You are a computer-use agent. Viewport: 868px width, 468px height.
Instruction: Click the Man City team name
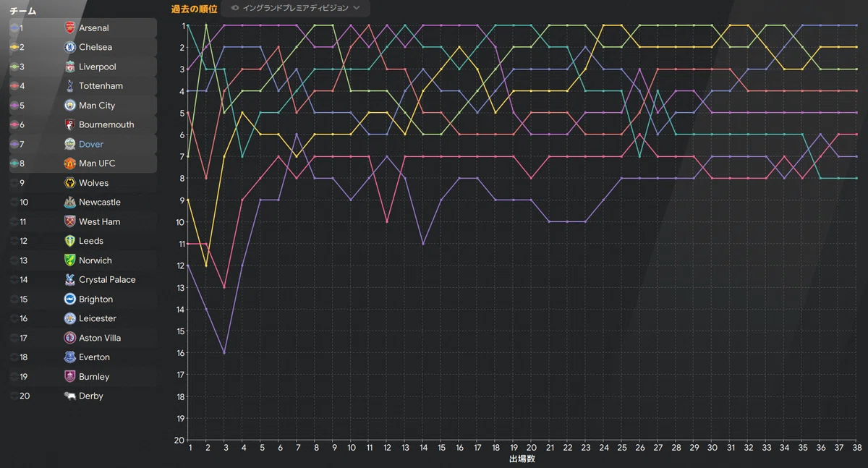[97, 105]
